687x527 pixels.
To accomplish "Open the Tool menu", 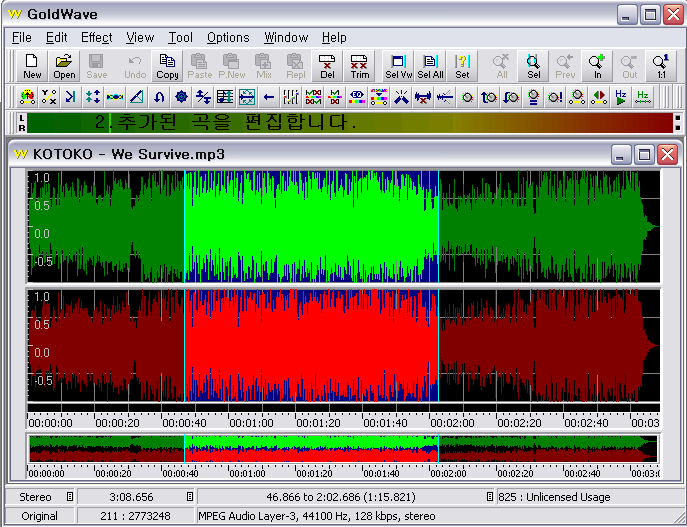I will pyautogui.click(x=180, y=38).
